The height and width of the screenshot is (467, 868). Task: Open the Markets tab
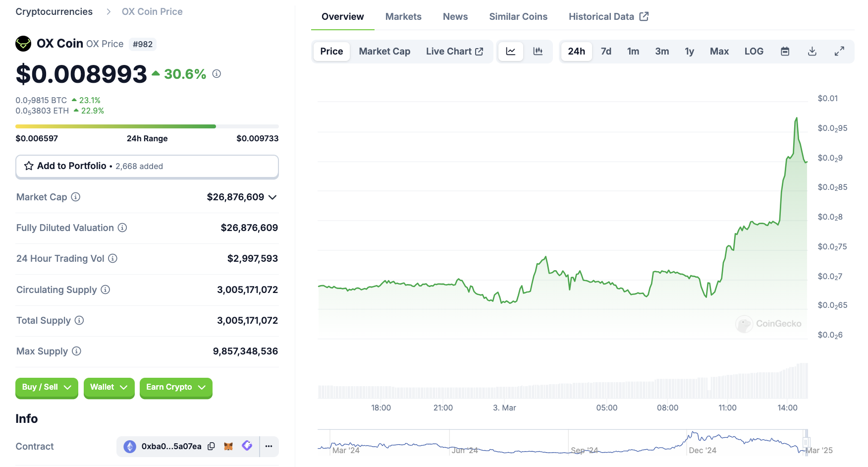pos(403,17)
